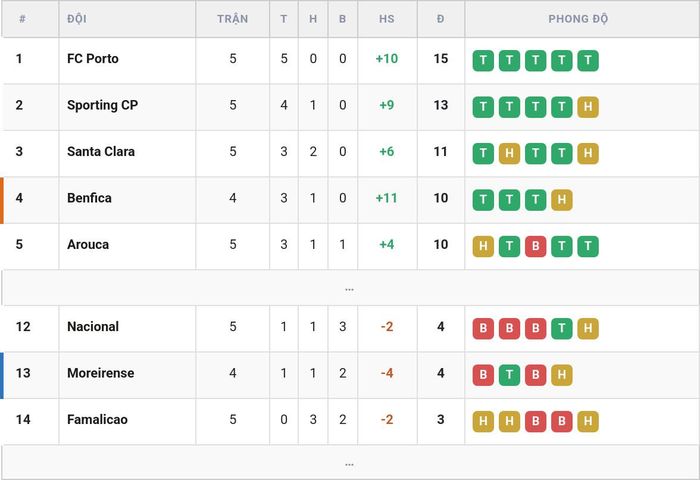This screenshot has width=700, height=480.
Task: Select the Famalicao team name
Action: coord(97,419)
